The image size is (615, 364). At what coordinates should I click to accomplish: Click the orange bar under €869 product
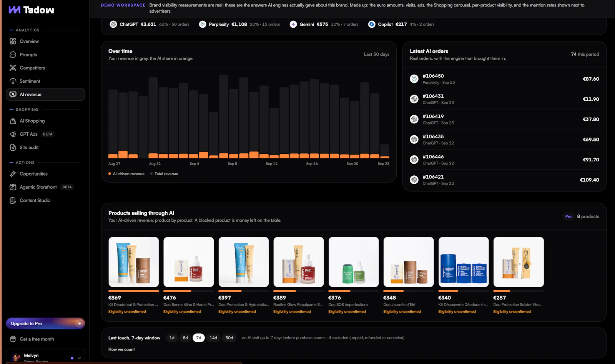134,291
